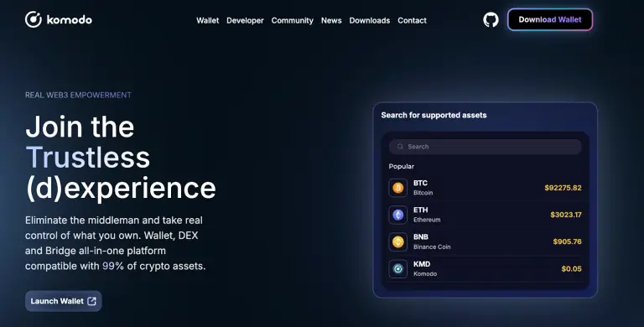
Task: Go to the News page
Action: [331, 20]
